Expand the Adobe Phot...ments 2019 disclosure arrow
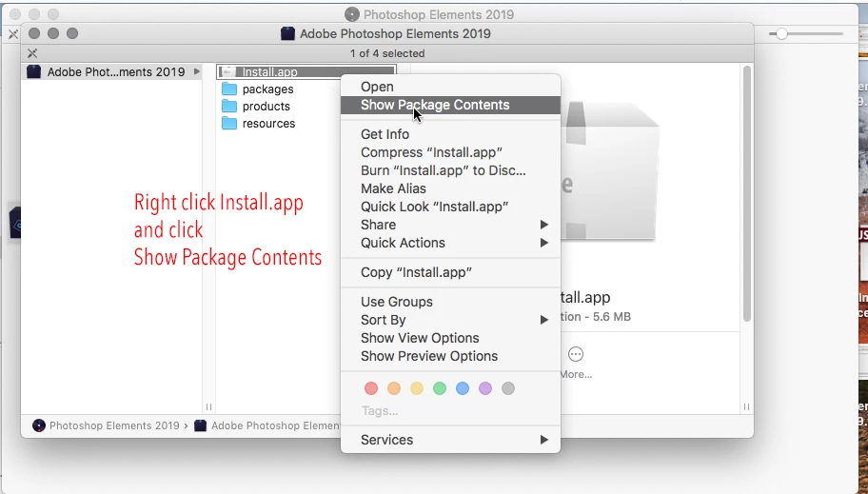 pyautogui.click(x=196, y=72)
